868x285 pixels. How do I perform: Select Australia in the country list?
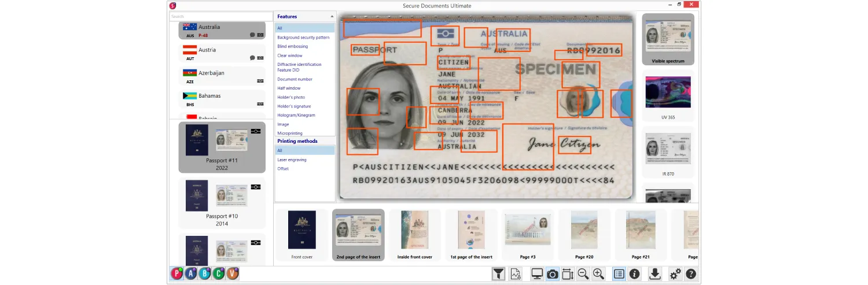[222, 31]
